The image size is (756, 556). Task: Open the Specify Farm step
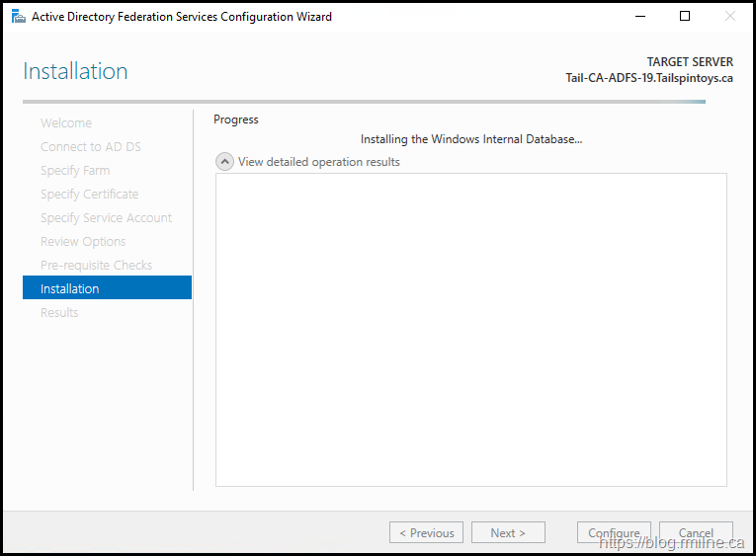point(75,171)
